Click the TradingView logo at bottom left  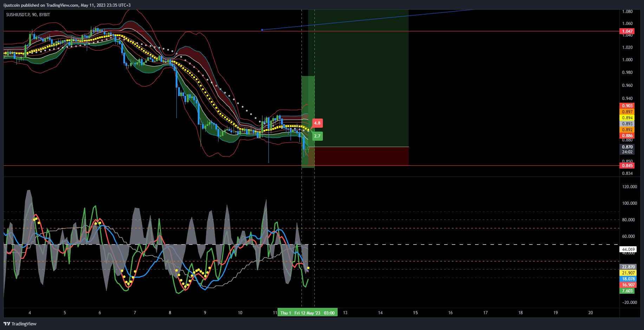tap(20, 324)
